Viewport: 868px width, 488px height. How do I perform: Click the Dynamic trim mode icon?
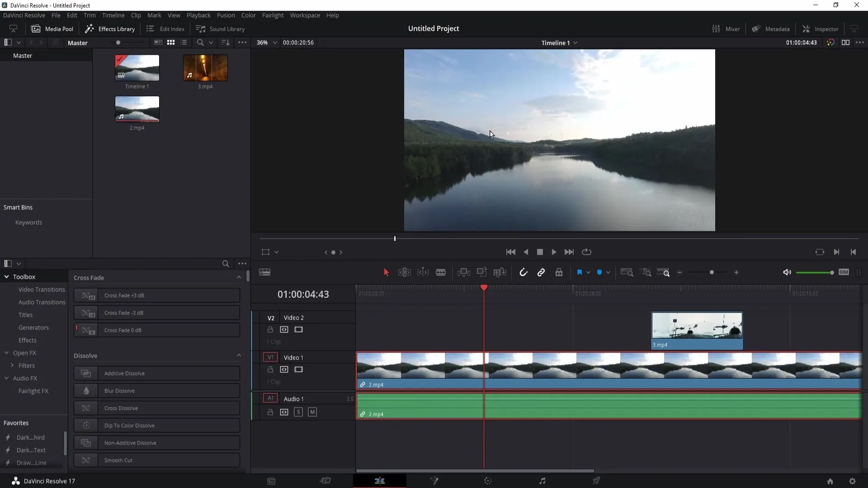tap(423, 272)
